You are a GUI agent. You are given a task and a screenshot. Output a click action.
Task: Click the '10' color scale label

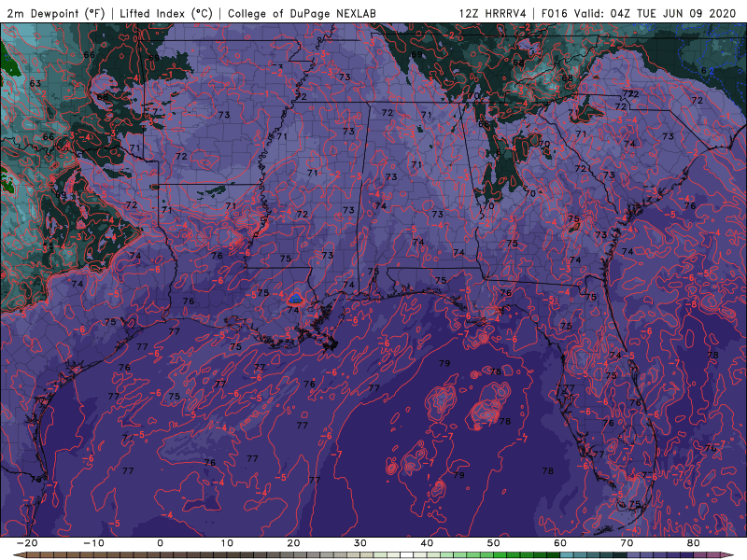227,543
